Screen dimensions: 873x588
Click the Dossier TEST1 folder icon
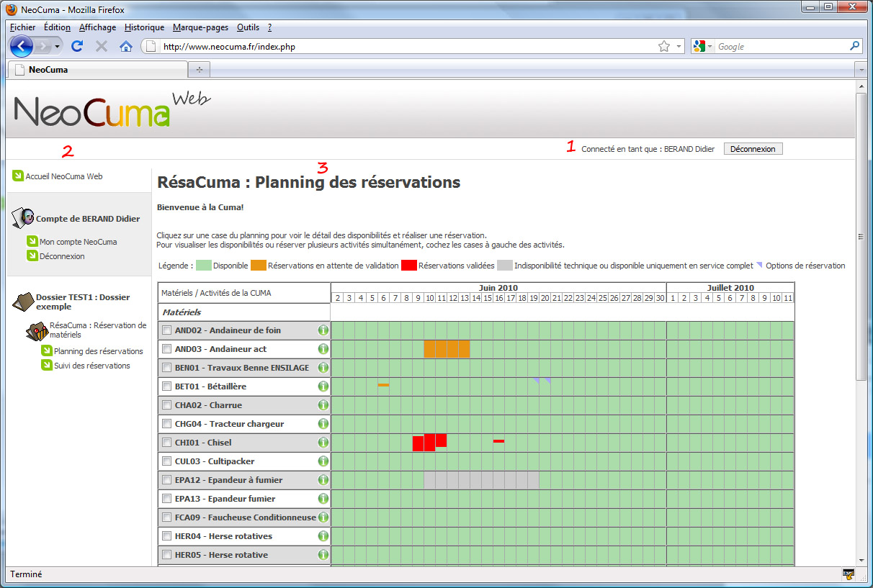click(23, 301)
